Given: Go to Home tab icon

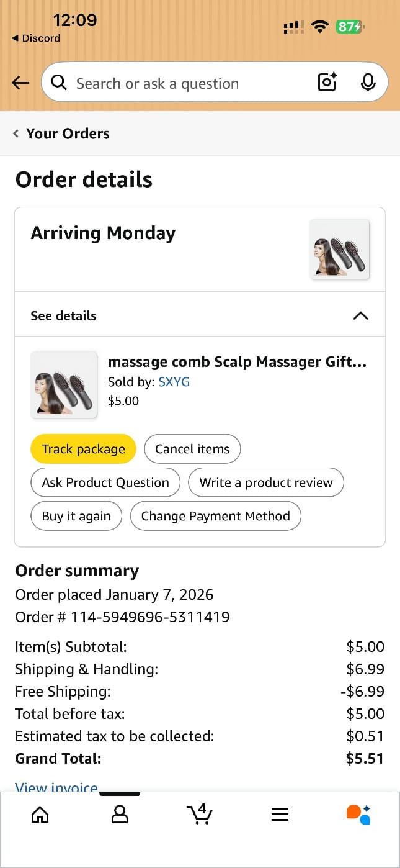Looking at the screenshot, I should (40, 814).
